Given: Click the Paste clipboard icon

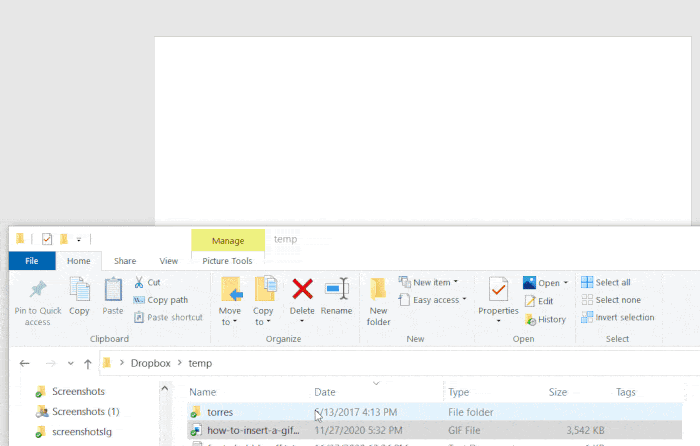Looking at the screenshot, I should pos(113,291).
